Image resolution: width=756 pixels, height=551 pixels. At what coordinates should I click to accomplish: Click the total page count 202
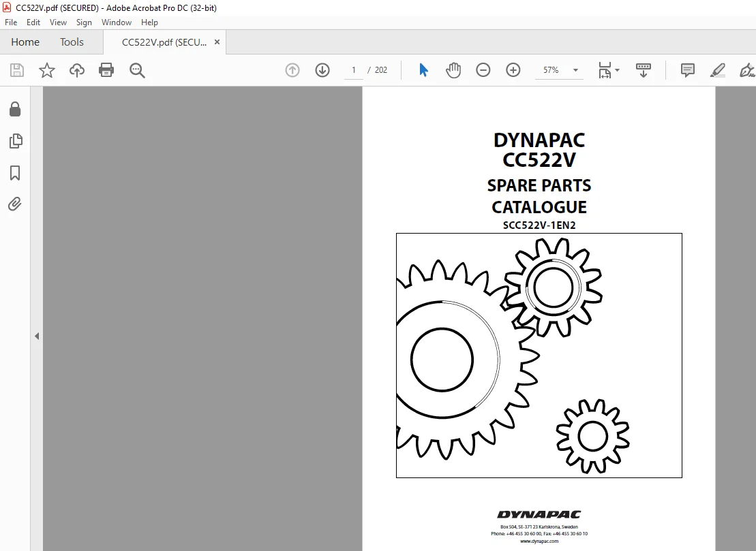pos(381,70)
